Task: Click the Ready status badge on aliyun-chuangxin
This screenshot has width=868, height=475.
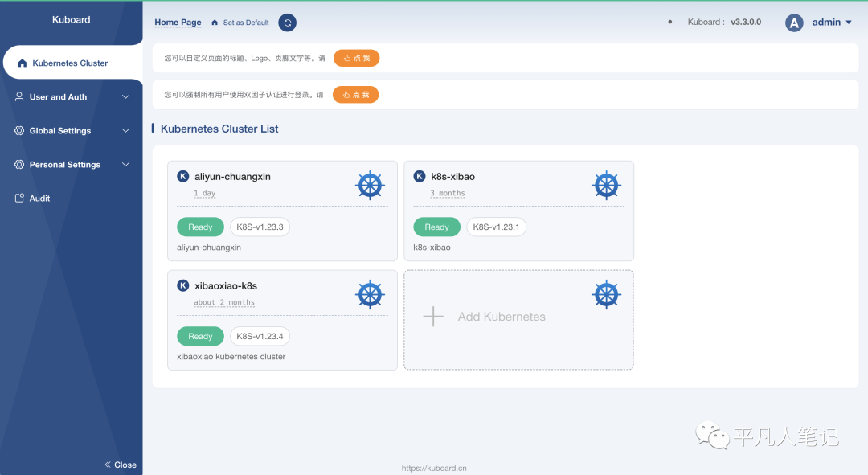Action: [x=200, y=227]
